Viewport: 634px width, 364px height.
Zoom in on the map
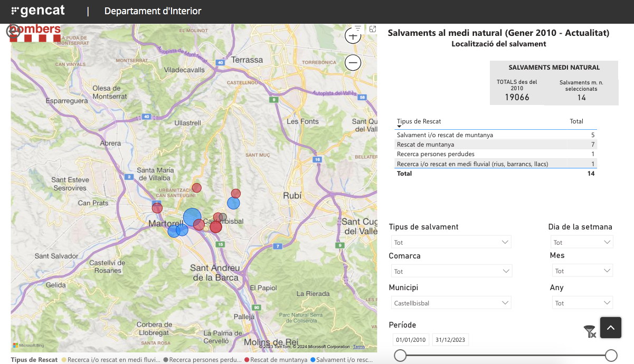point(353,36)
